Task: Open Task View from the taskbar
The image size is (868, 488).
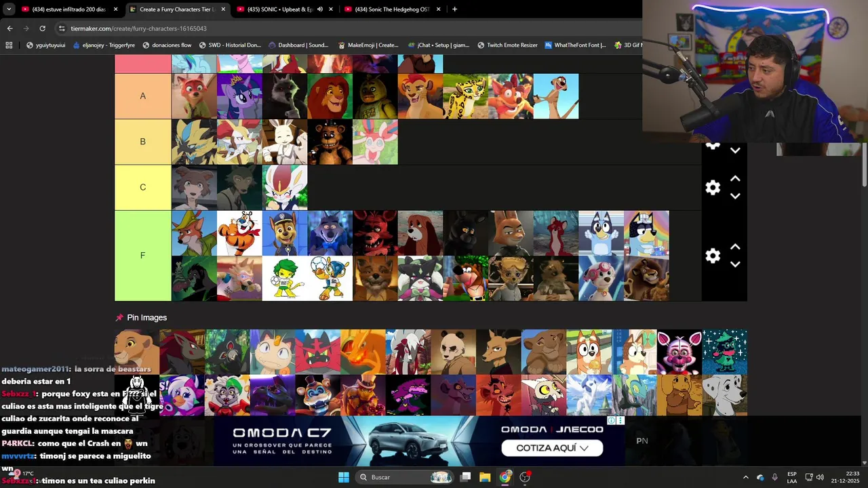Action: point(465,477)
